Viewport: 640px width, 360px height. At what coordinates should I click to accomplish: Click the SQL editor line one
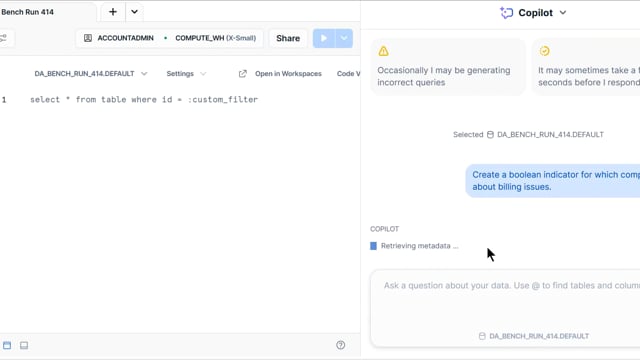[x=144, y=100]
